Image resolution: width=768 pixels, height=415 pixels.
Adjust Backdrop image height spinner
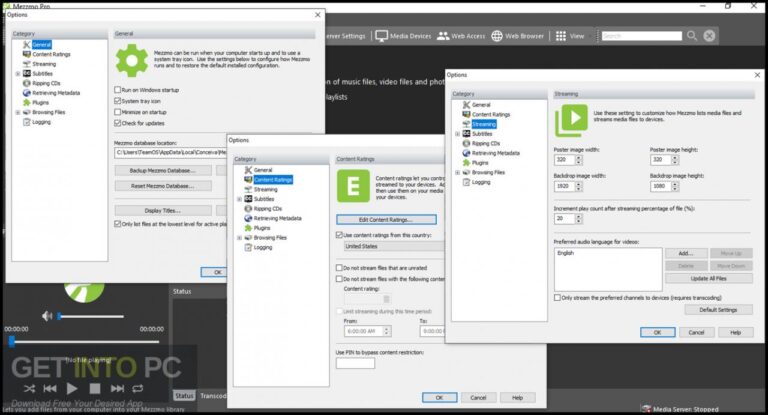[675, 186]
